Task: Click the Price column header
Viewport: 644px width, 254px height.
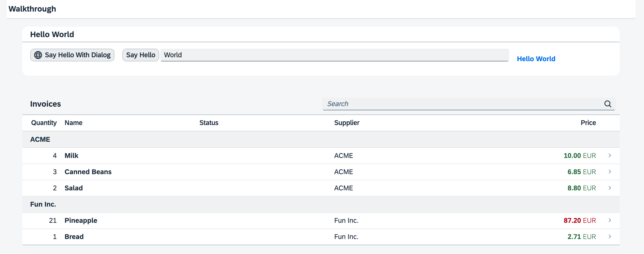Action: [588, 123]
